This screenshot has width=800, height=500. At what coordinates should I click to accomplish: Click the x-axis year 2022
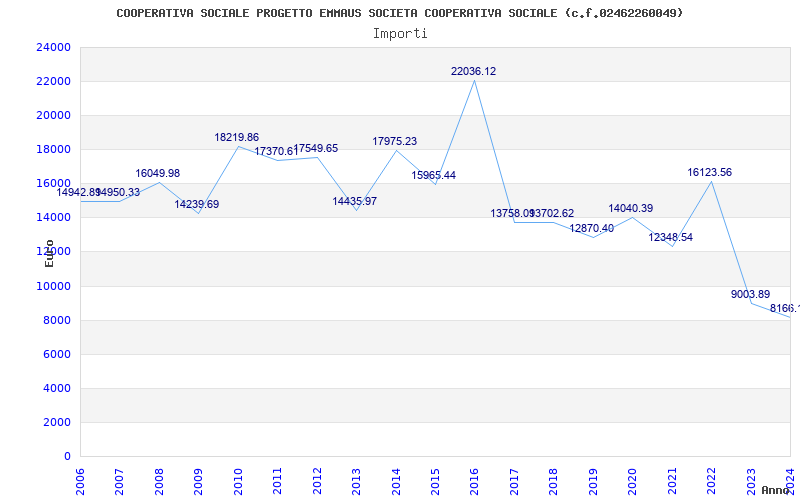coord(711,481)
